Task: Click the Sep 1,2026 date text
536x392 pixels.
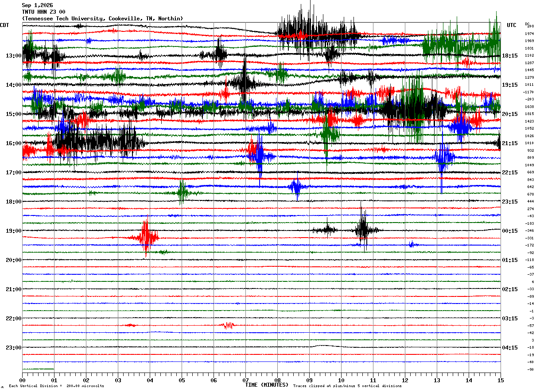Action: click(x=37, y=5)
